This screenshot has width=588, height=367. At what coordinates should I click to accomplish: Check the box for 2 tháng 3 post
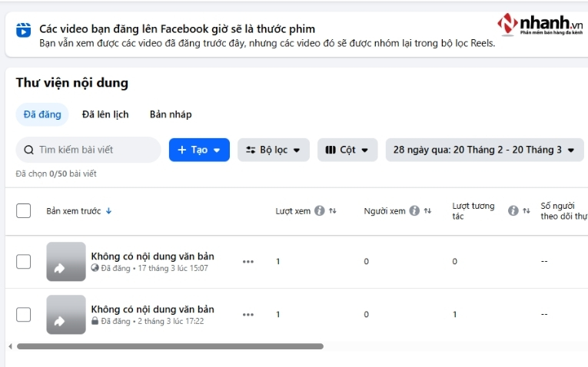(23, 315)
